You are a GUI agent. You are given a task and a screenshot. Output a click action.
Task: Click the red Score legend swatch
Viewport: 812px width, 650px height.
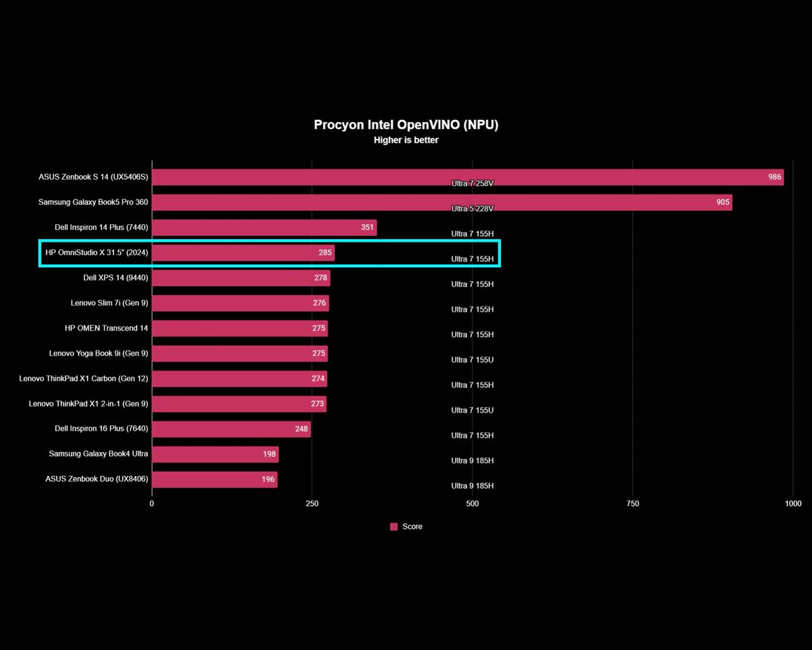point(393,527)
